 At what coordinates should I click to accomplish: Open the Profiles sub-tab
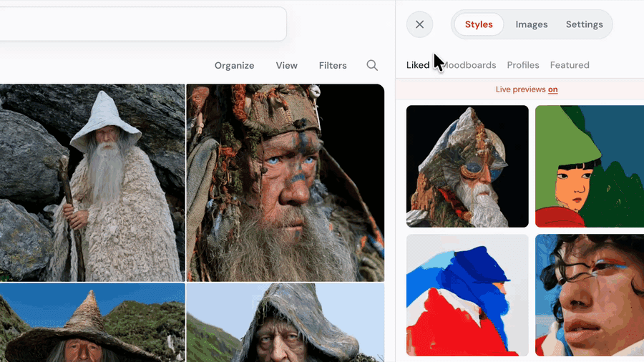click(x=523, y=65)
